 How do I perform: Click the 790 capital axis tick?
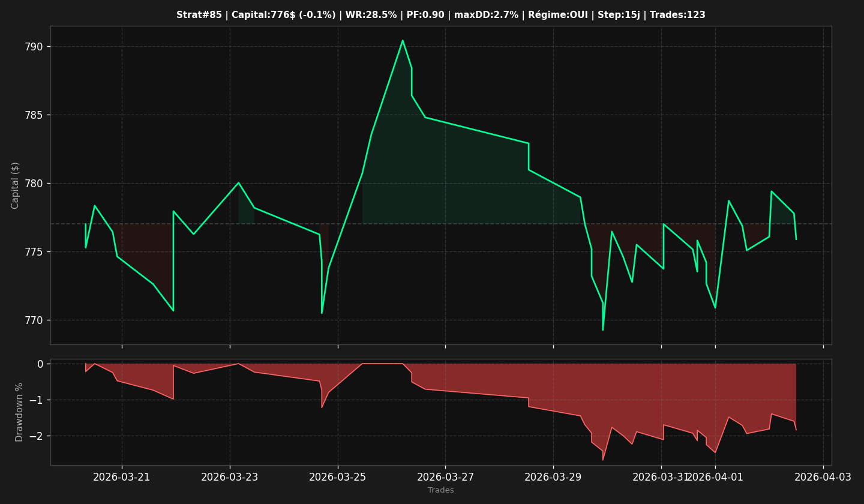pos(34,47)
